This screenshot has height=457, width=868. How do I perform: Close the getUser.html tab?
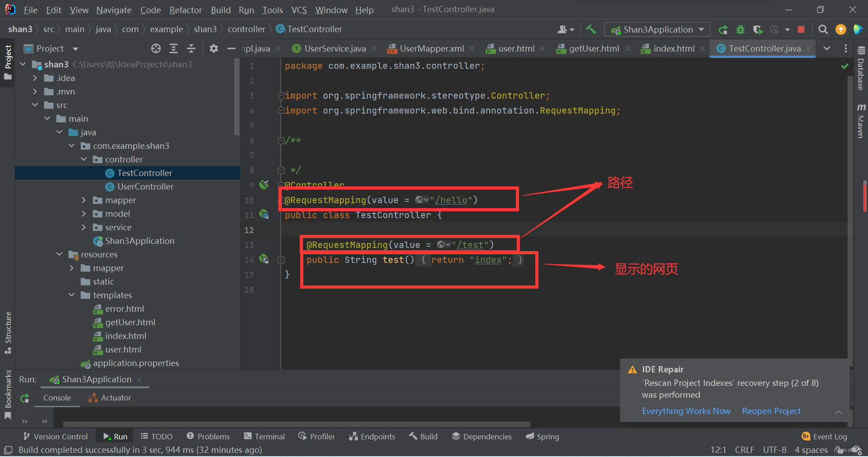(627, 48)
